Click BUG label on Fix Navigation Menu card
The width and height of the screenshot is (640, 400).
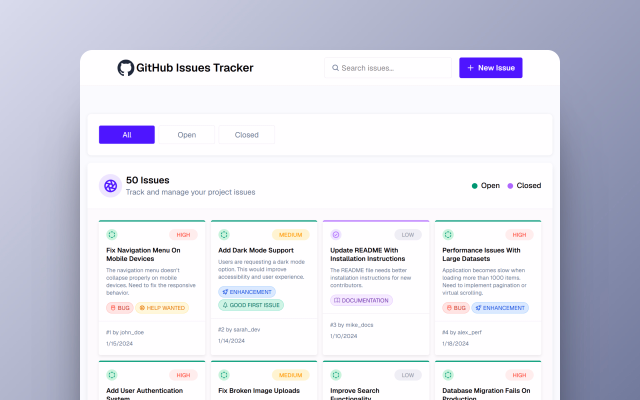(x=120, y=308)
